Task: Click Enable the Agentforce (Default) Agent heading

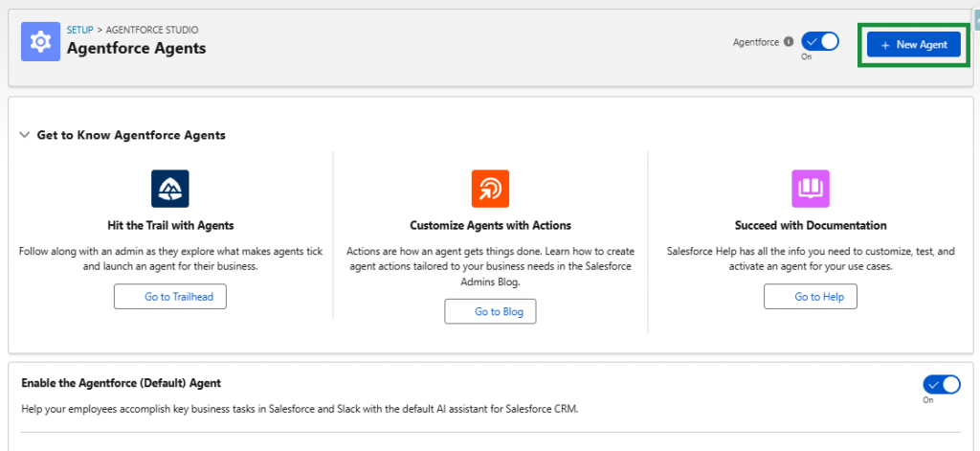Action: [x=122, y=383]
